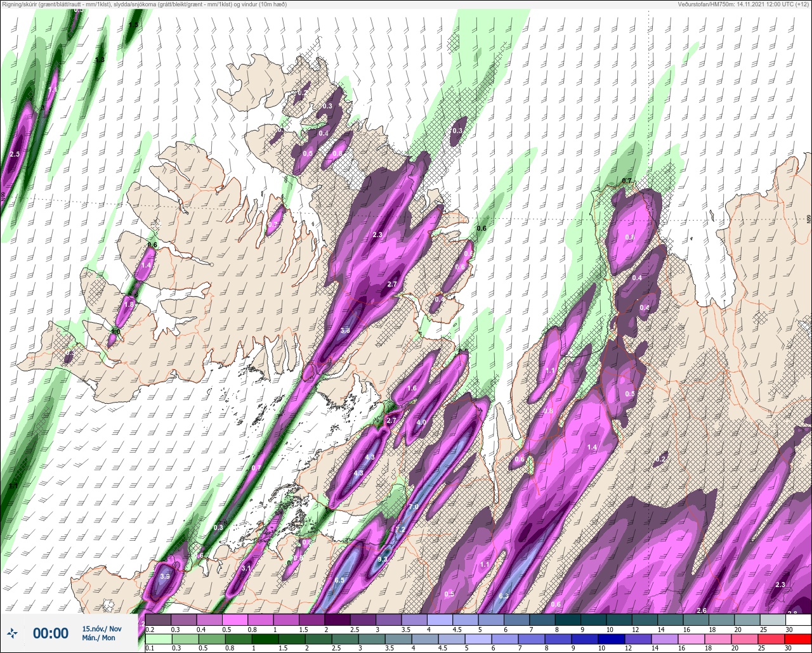Screen dimensions: 812x653
Task: Select the bright pink 0.5 snow legend swatch
Action: [x=235, y=619]
